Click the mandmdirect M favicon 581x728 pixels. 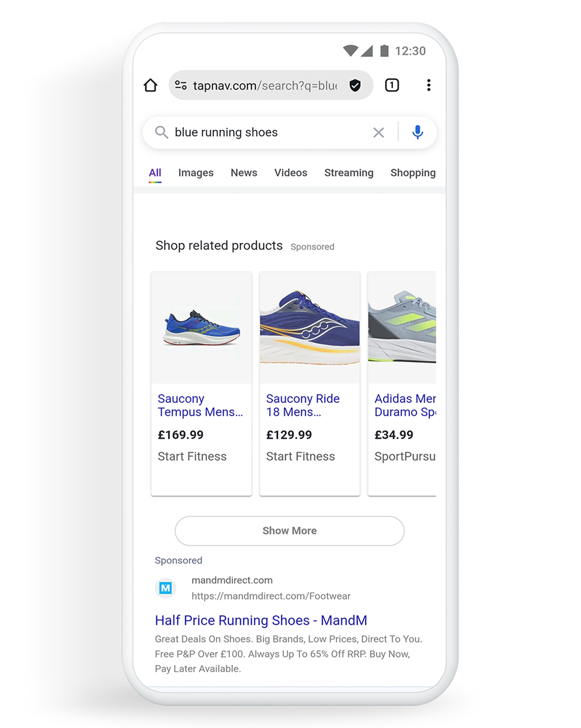165,588
